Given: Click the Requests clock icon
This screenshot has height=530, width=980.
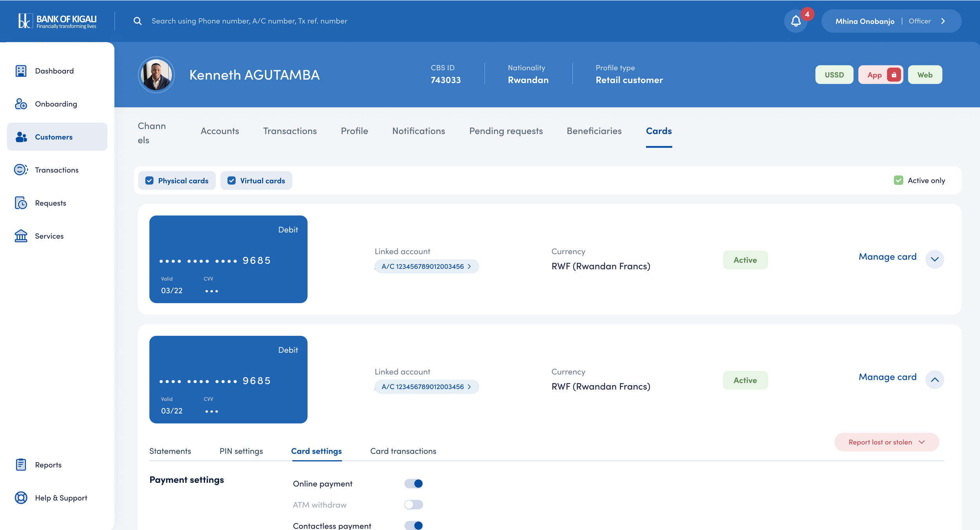Looking at the screenshot, I should pos(21,203).
